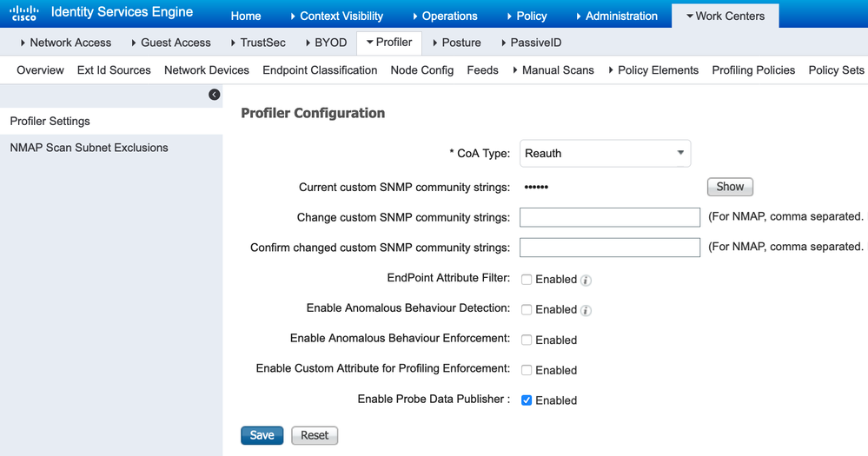Screen dimensions: 868x456
Task: Select NMAP Scan Subnet Exclusions in the sidebar
Action: (x=89, y=148)
